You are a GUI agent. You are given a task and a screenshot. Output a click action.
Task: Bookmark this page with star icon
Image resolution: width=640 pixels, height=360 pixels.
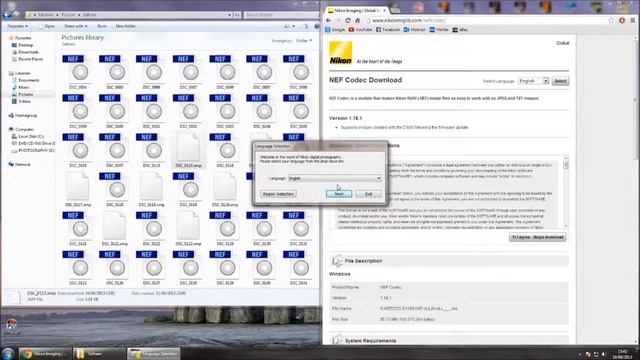click(611, 20)
